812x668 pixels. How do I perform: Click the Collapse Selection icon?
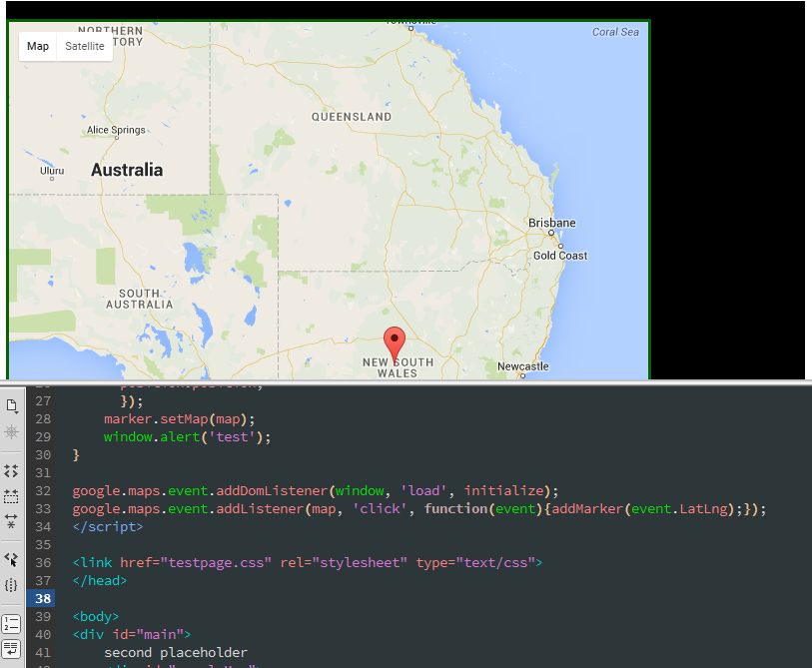click(11, 496)
